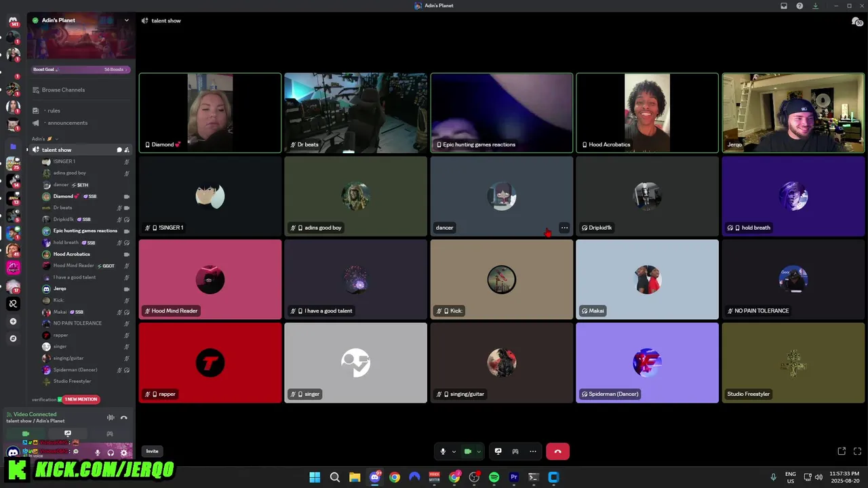Share your screen from left panel
The width and height of the screenshot is (868, 488).
click(68, 434)
